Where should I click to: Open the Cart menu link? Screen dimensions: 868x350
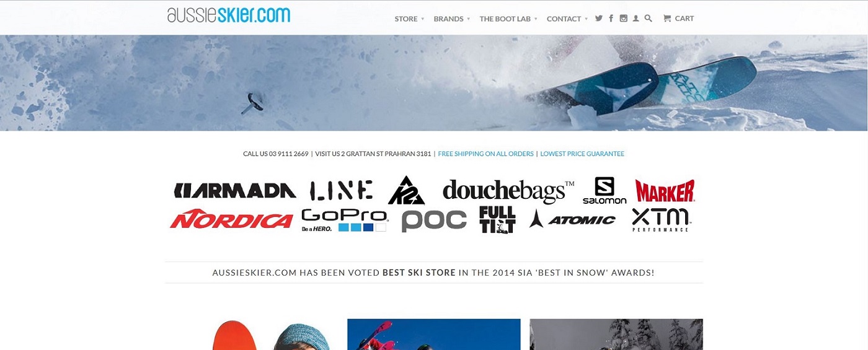[678, 19]
